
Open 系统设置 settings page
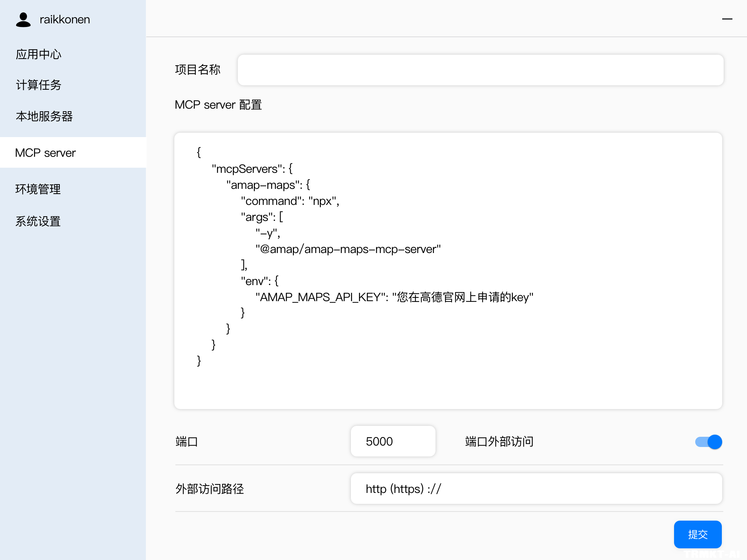(38, 221)
